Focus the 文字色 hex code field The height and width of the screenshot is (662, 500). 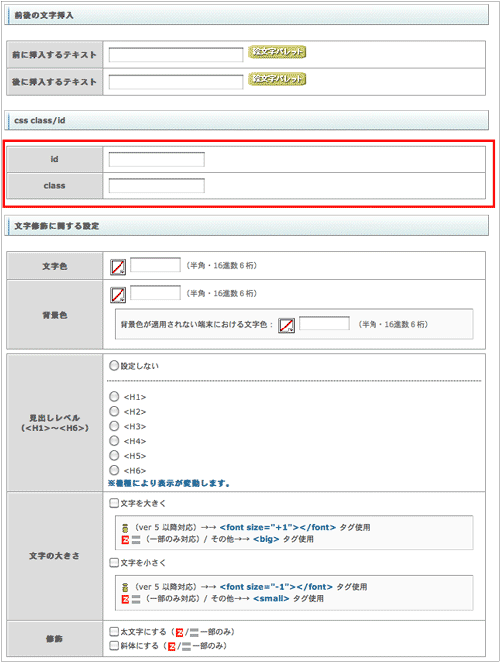(x=155, y=265)
